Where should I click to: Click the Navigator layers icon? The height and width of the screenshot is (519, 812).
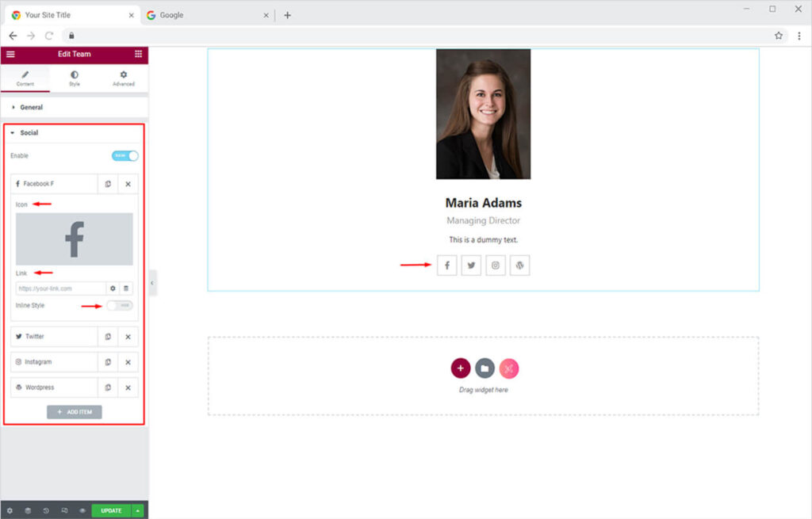[28, 511]
